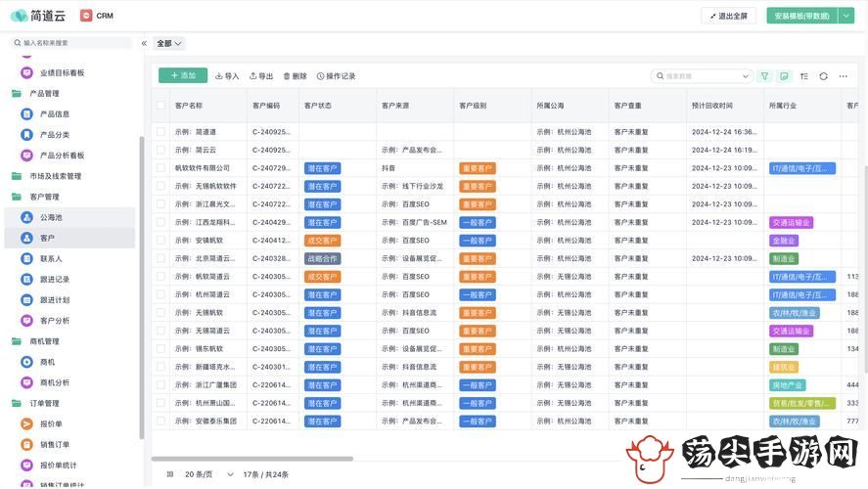Open 销售订单 in the sidebar
This screenshot has height=489, width=868.
54,444
